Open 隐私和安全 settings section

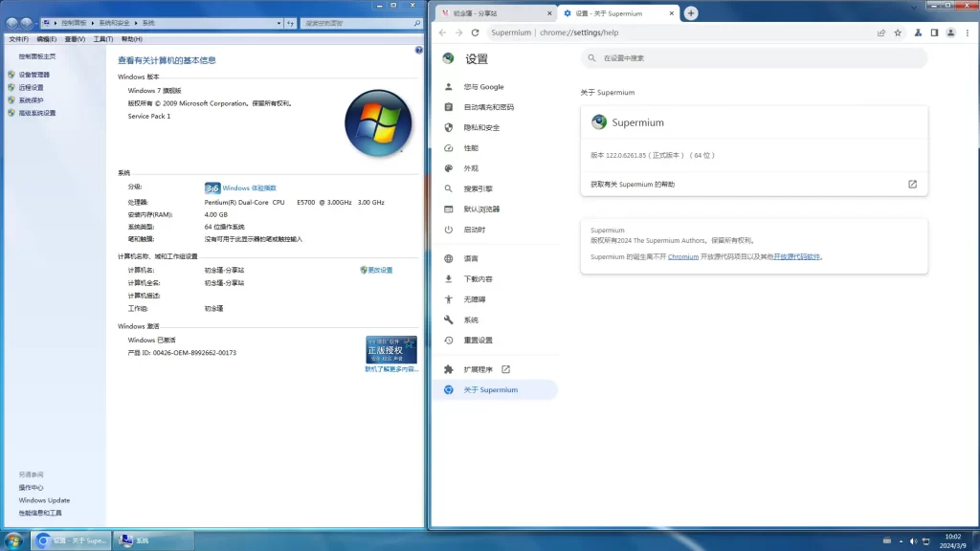[481, 127]
